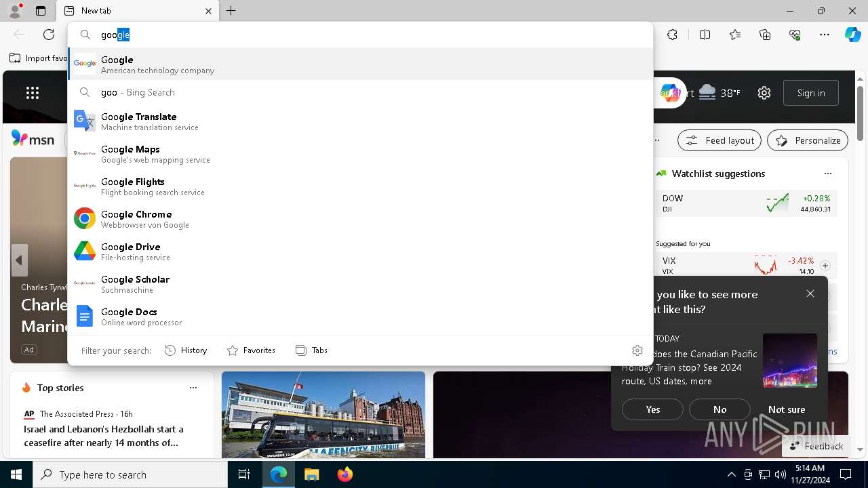Open Watchlist suggestions more options
Viewport: 868px width, 488px height.
point(828,174)
